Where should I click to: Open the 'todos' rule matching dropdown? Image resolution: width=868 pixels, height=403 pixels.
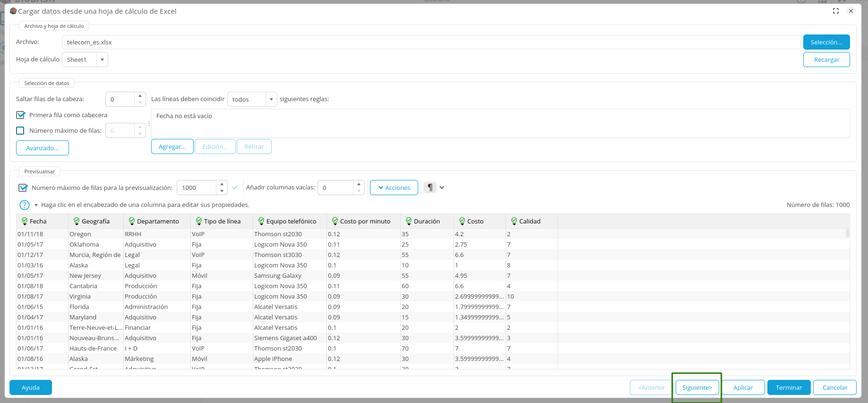click(271, 99)
